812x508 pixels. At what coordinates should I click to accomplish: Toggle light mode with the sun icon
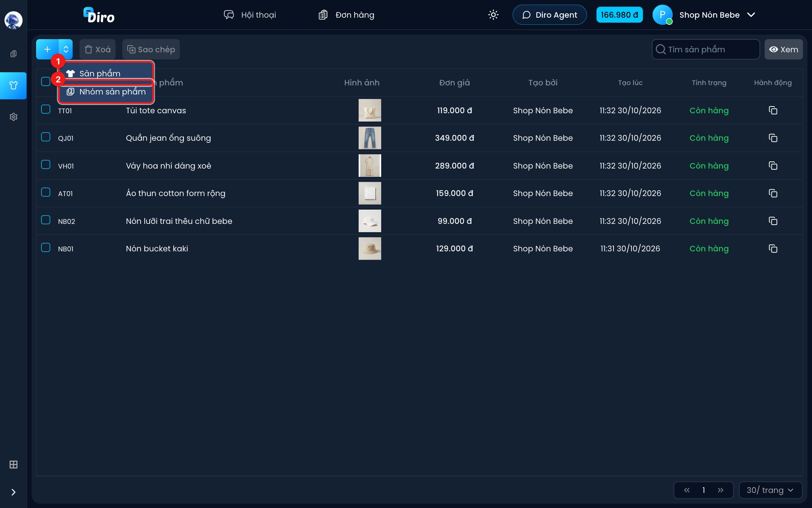point(493,15)
